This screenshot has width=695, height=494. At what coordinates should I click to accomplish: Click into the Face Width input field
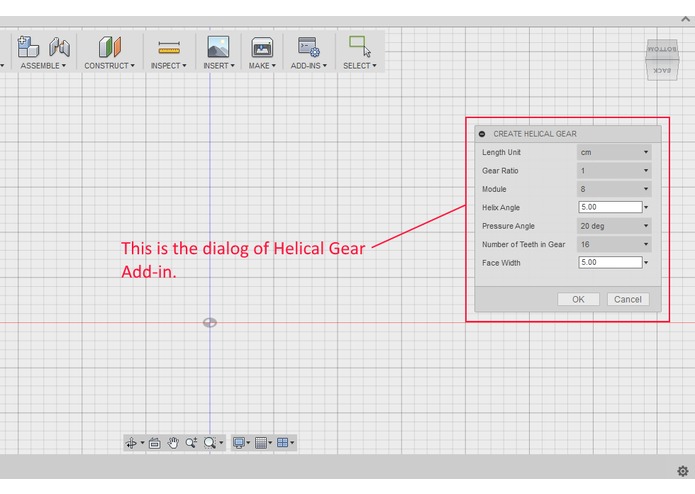click(x=610, y=262)
